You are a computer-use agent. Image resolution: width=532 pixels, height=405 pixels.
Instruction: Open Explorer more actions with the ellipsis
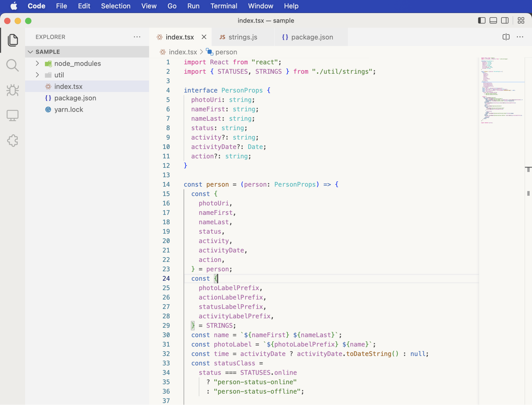tap(137, 37)
